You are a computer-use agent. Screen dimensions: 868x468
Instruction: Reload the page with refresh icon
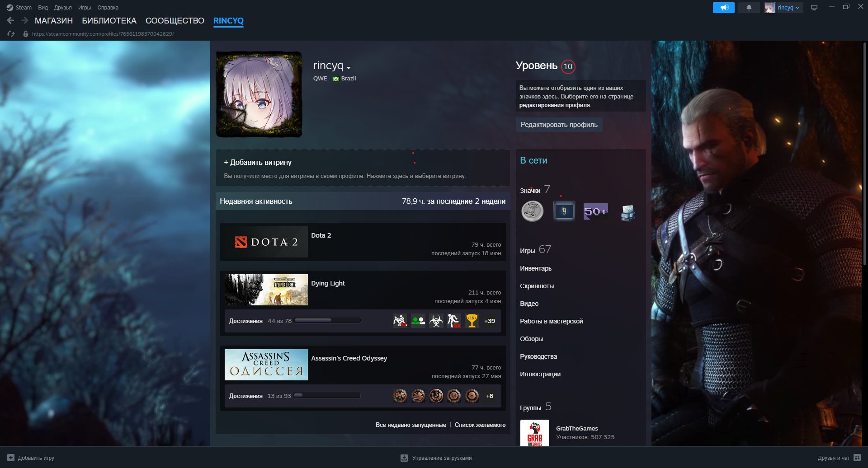tap(11, 34)
